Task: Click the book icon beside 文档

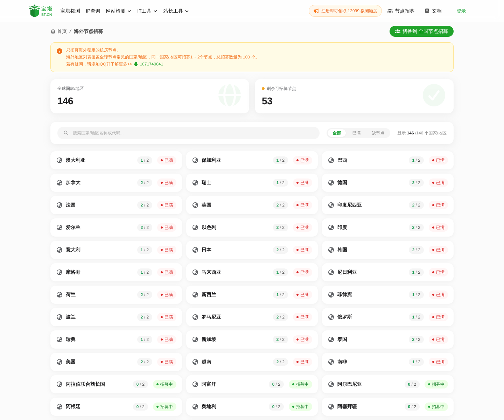Action: pyautogui.click(x=427, y=11)
